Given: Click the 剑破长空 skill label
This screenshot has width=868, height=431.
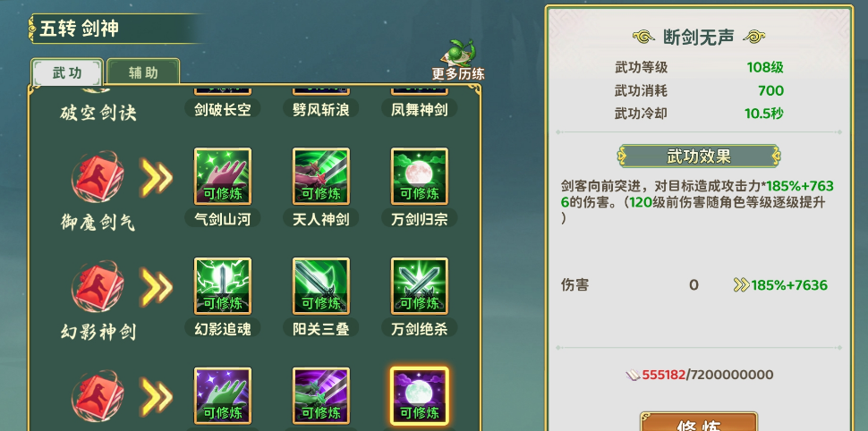Looking at the screenshot, I should click(223, 109).
